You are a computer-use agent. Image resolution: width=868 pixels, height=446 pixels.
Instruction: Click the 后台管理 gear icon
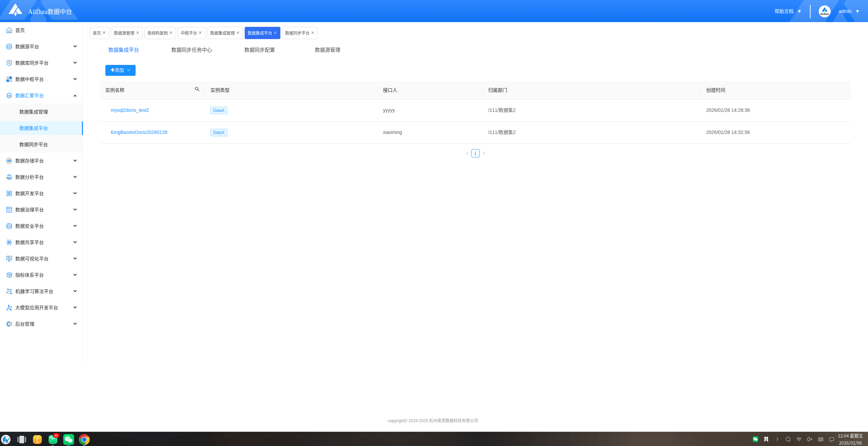(9, 324)
